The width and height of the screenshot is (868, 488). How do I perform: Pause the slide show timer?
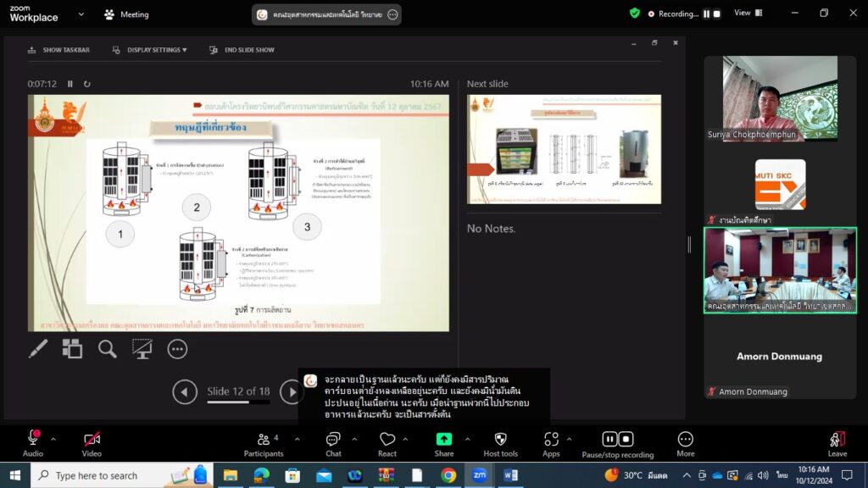pyautogui.click(x=70, y=84)
